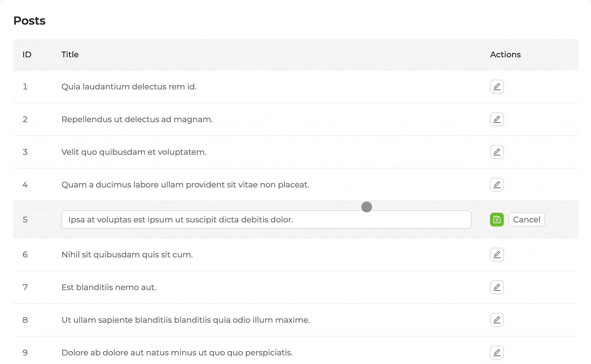Edit post 9 via its pencil icon
This screenshot has height=364, width=591.
(497, 353)
